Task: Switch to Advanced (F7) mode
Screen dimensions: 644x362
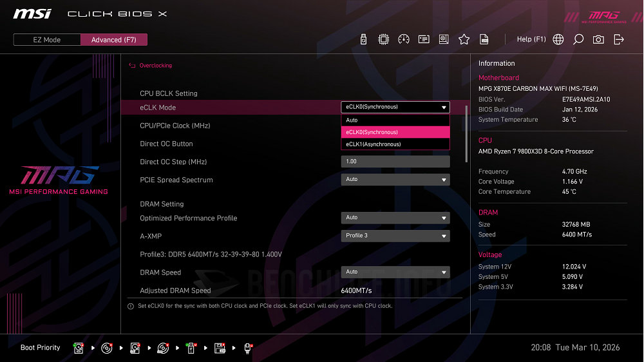Action: (x=114, y=40)
